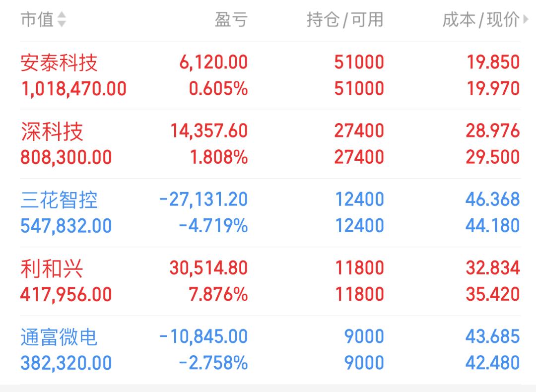Click the right arrow beside 成本/现价

526,19
